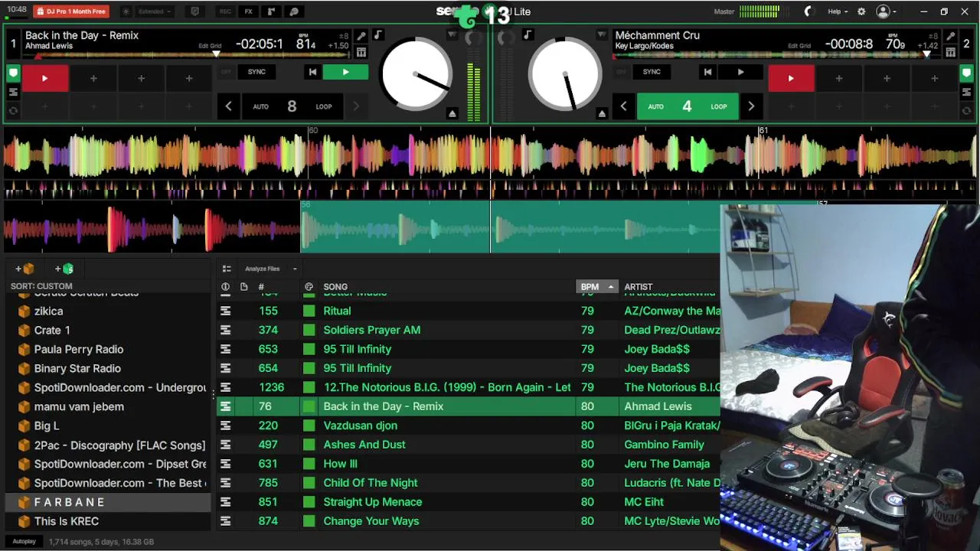Sort library by BPM column
This screenshot has width=980, height=551.
(x=596, y=287)
